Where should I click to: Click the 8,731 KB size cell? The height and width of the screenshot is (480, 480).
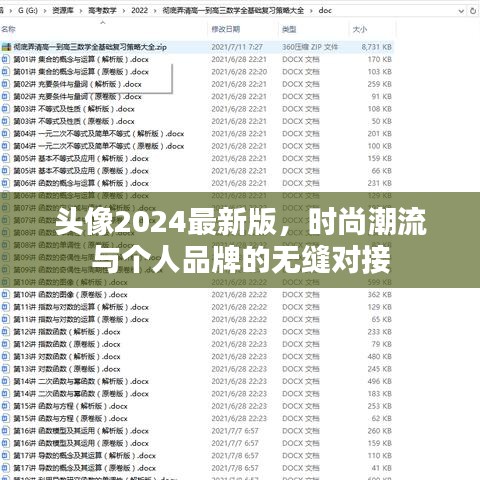tap(377, 47)
